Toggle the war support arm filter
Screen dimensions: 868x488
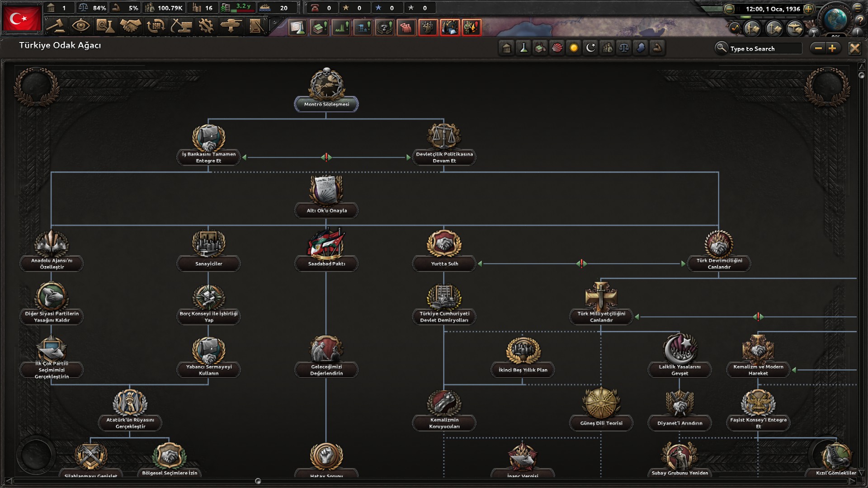657,48
